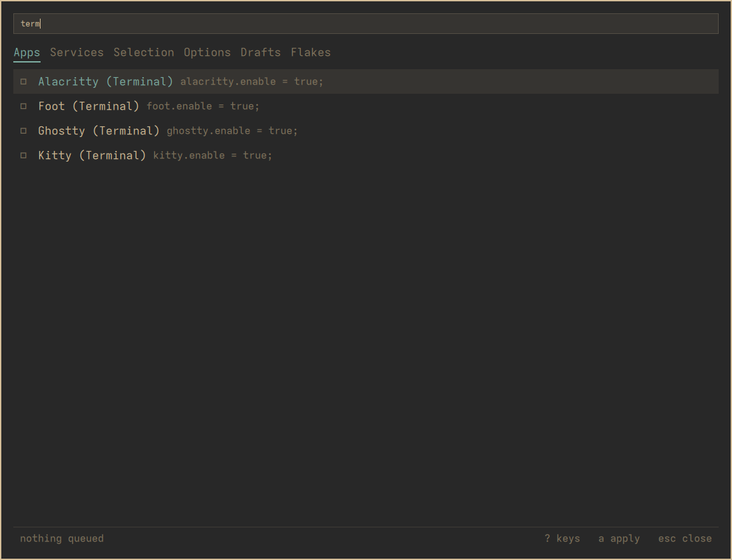
Task: Select the "Alacritty (Terminal)" entry name
Action: click(x=106, y=82)
